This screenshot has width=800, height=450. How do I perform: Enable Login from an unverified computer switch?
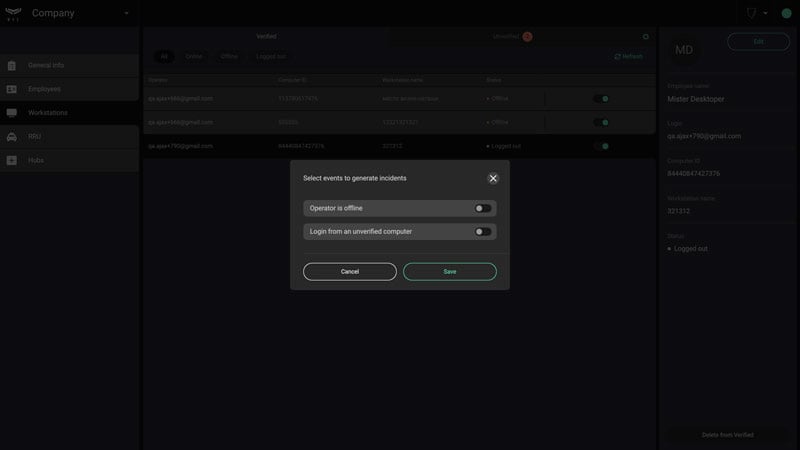483,232
